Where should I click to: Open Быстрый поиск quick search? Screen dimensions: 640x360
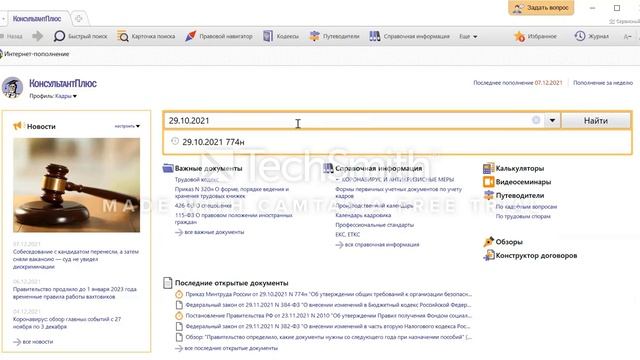coord(81,36)
